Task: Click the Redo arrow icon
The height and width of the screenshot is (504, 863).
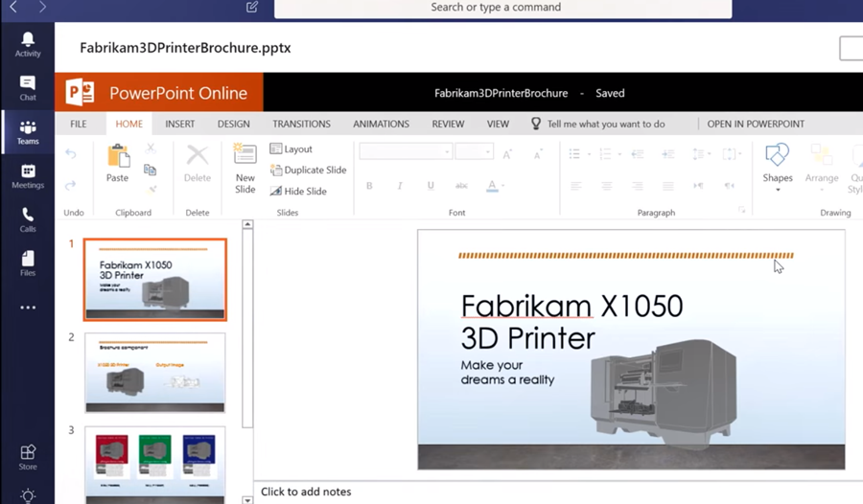Action: [70, 186]
